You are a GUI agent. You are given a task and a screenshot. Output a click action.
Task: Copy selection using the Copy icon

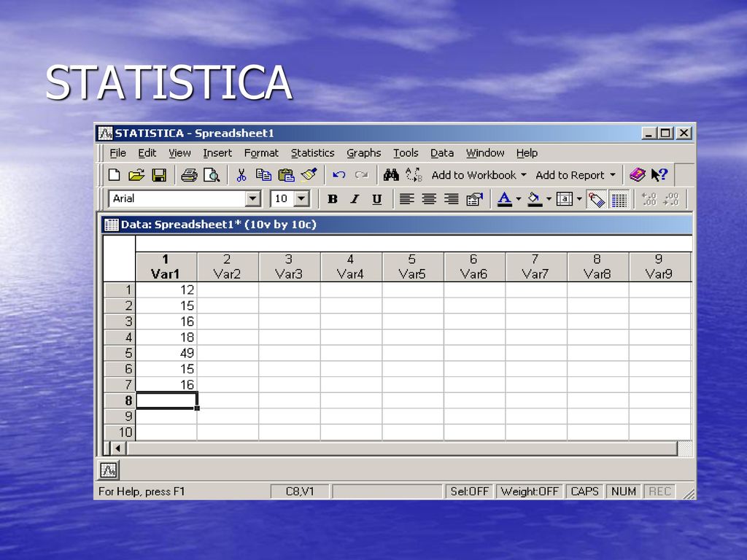click(263, 175)
